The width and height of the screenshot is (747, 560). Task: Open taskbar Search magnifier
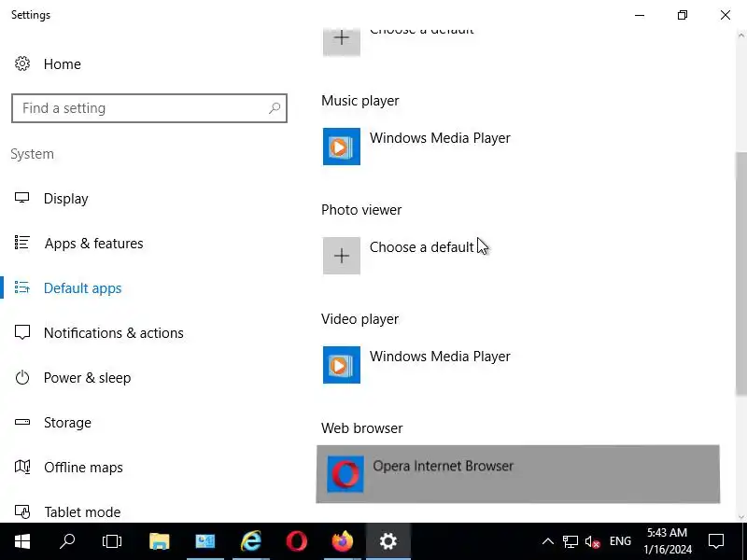coord(67,541)
